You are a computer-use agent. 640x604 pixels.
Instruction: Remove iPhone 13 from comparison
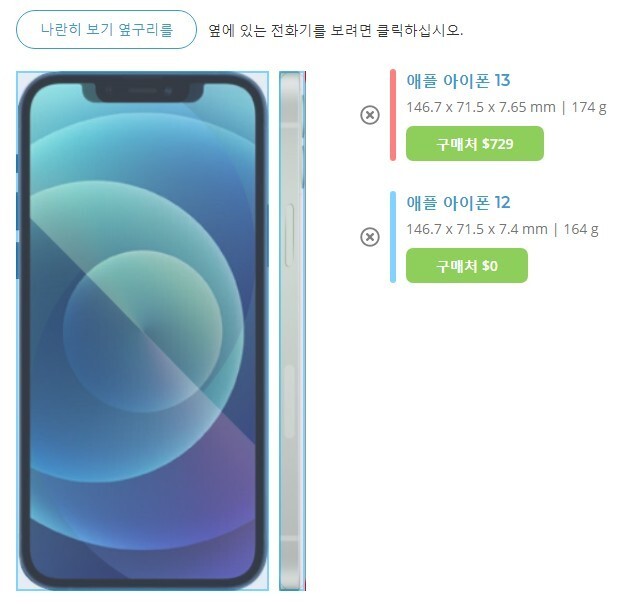[x=370, y=115]
